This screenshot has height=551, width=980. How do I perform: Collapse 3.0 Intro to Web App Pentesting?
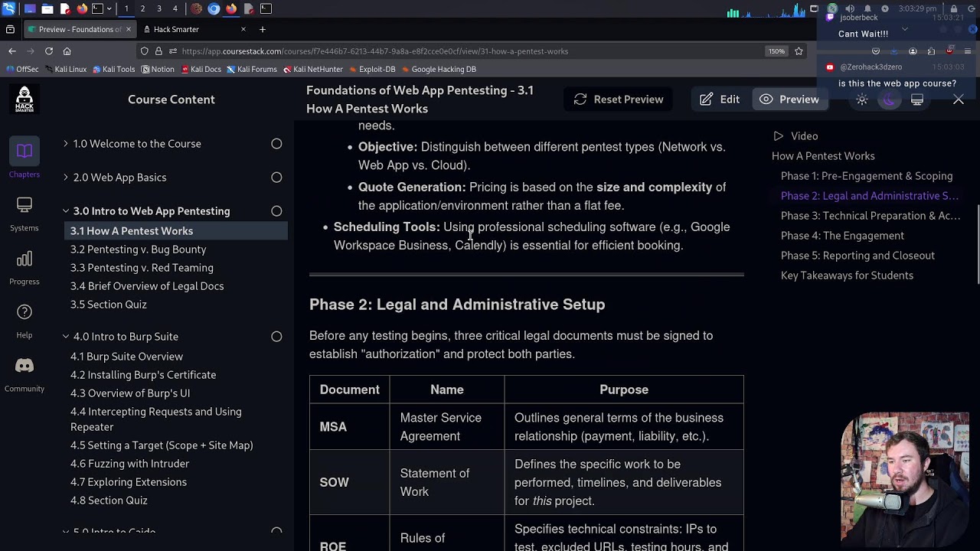tap(66, 211)
